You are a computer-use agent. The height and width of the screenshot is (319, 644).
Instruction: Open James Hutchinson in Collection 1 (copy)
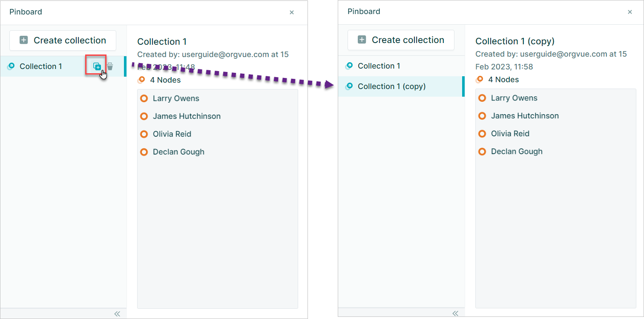(525, 116)
